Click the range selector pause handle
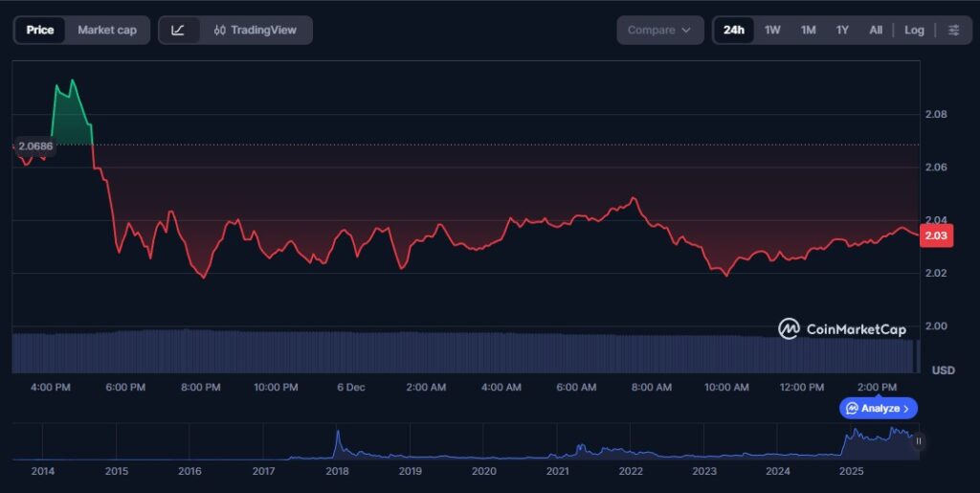The image size is (980, 493). tap(918, 441)
